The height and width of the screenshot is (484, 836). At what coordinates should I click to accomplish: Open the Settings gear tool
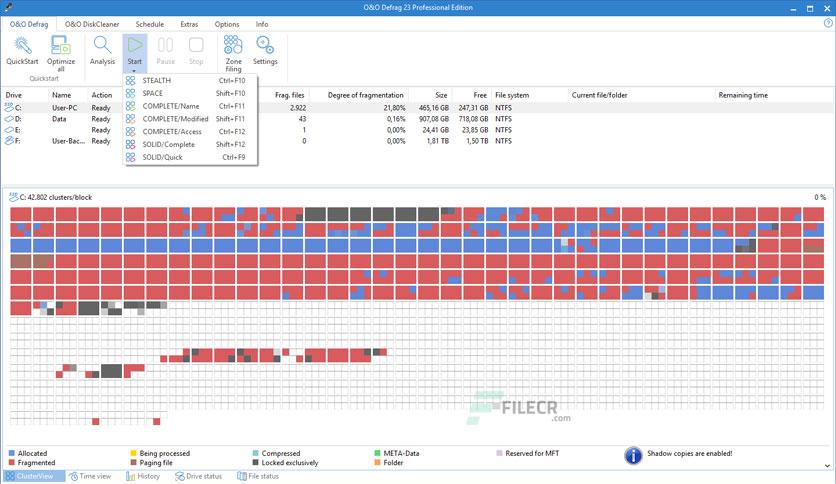(265, 45)
